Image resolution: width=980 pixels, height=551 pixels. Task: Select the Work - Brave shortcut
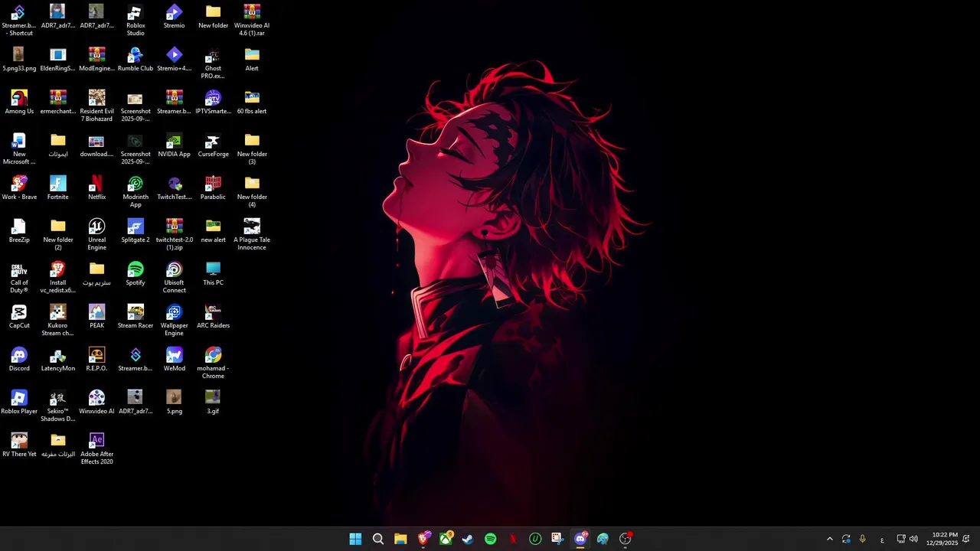tap(19, 188)
